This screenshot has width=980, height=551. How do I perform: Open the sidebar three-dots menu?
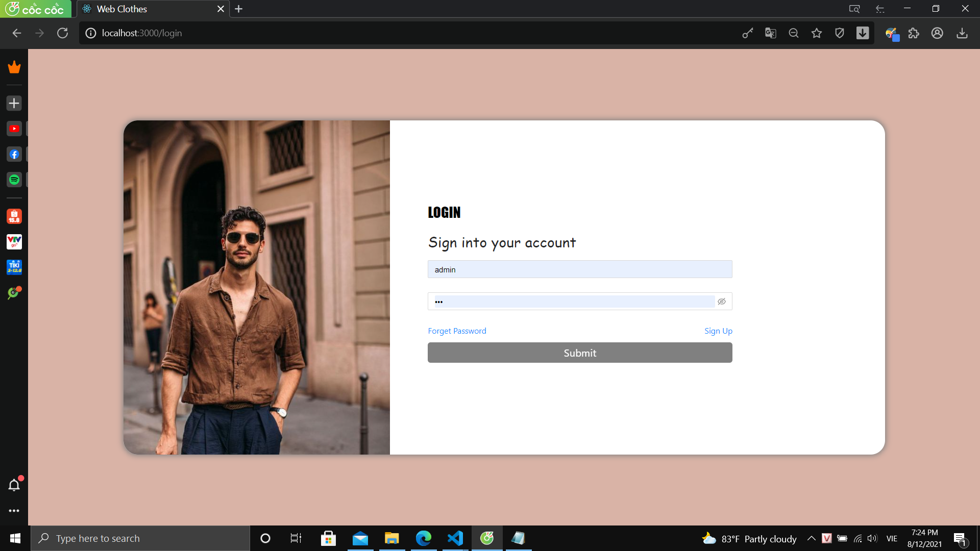14,511
